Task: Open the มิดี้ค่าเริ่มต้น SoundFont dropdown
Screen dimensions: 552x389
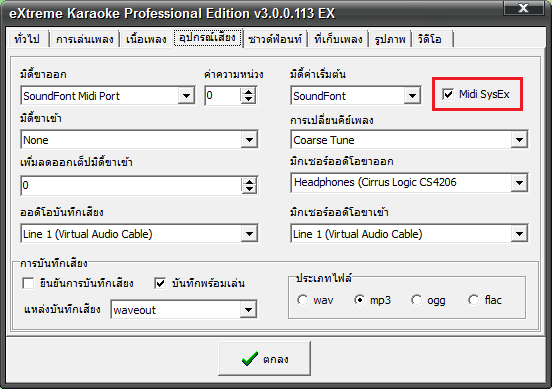Action: [412, 95]
